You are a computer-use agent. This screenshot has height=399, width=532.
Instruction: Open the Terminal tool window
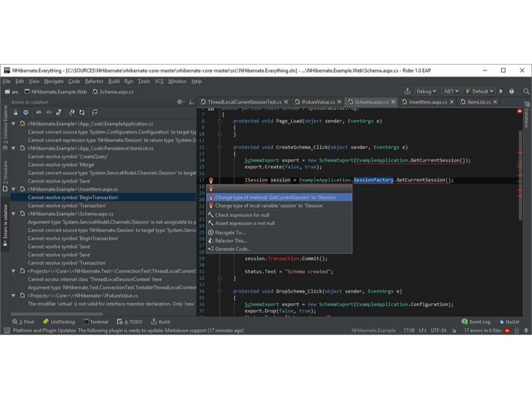[96, 322]
